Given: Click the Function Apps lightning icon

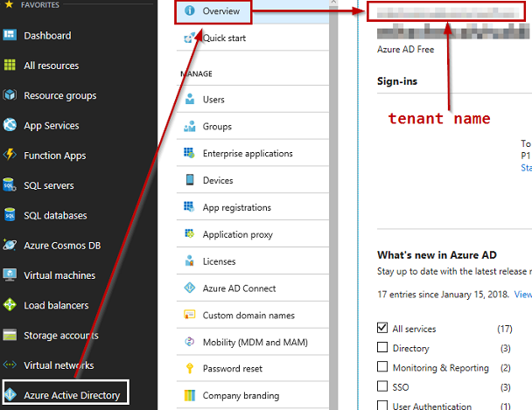Looking at the screenshot, I should click(10, 155).
